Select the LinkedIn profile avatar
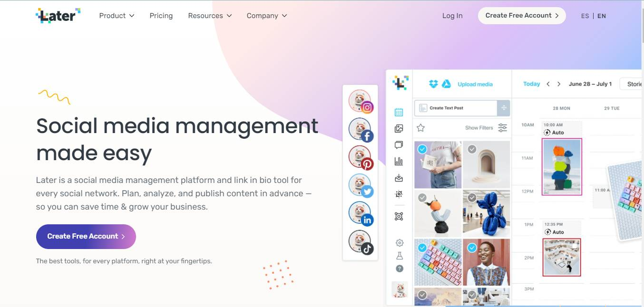Image resolution: width=644 pixels, height=307 pixels. pyautogui.click(x=360, y=213)
